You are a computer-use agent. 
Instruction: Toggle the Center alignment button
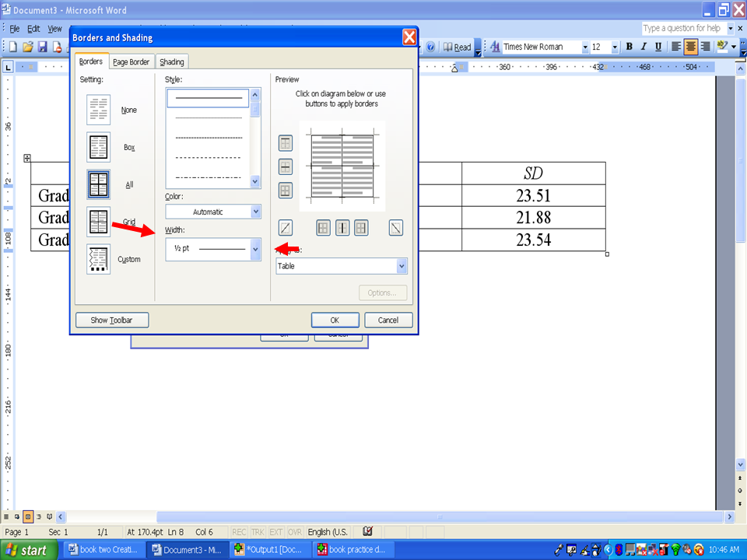pos(690,47)
